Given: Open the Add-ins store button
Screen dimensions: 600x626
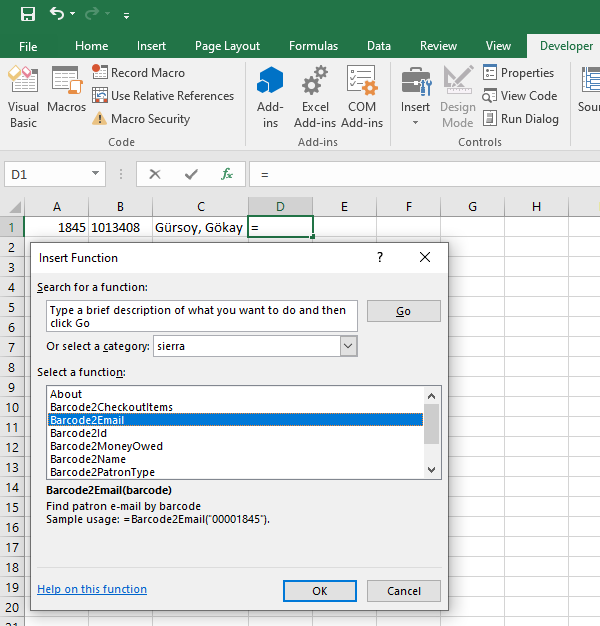Looking at the screenshot, I should pos(270,97).
